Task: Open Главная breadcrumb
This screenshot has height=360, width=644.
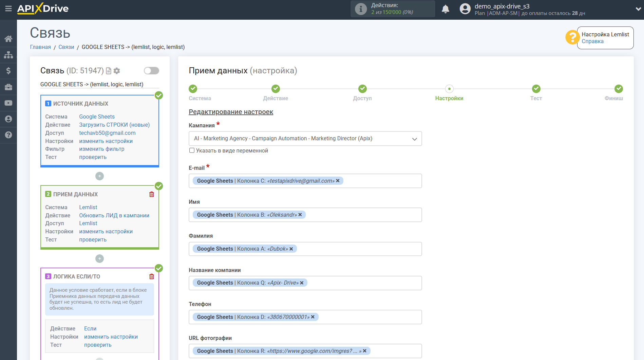Action: [x=40, y=47]
